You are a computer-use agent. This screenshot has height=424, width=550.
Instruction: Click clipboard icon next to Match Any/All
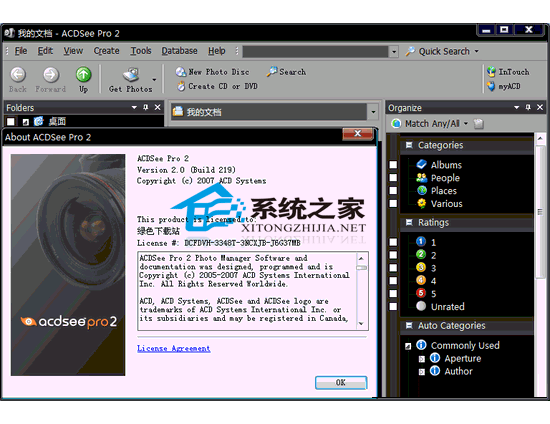tap(478, 123)
